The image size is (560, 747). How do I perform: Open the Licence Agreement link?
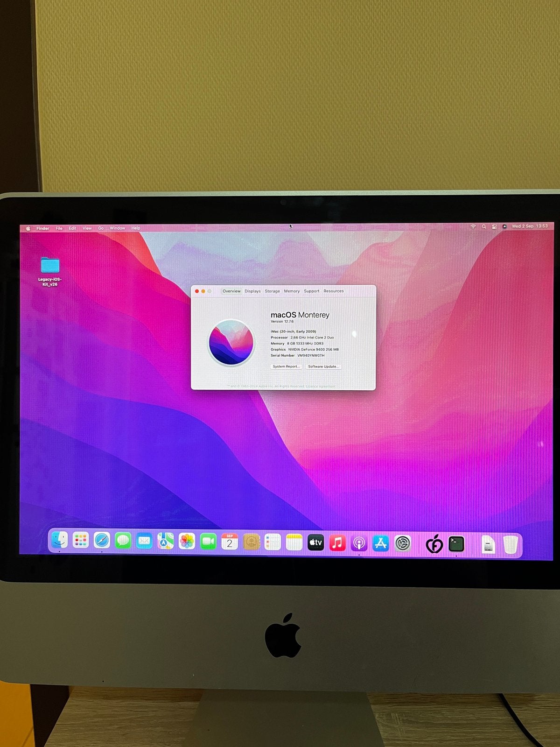321,387
